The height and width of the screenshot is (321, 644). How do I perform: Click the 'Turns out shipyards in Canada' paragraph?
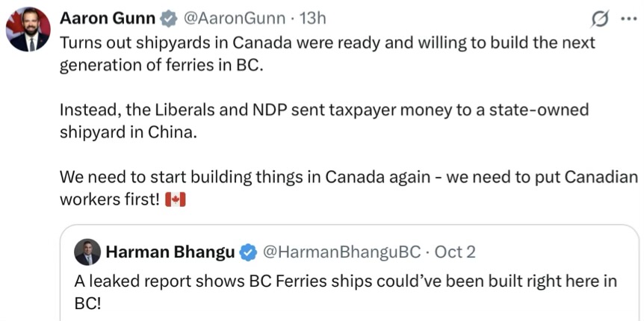point(327,43)
